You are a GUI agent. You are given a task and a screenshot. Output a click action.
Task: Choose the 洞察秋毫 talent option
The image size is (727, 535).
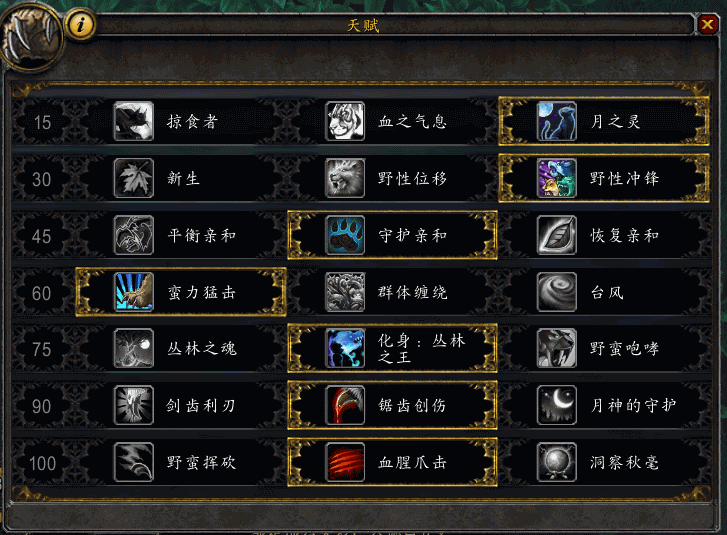pyautogui.click(x=604, y=462)
